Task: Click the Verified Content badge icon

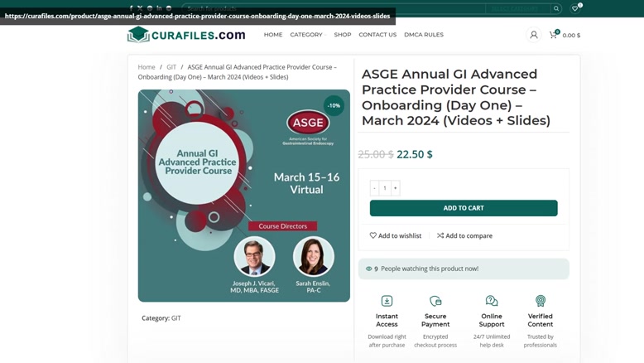Action: tap(541, 301)
